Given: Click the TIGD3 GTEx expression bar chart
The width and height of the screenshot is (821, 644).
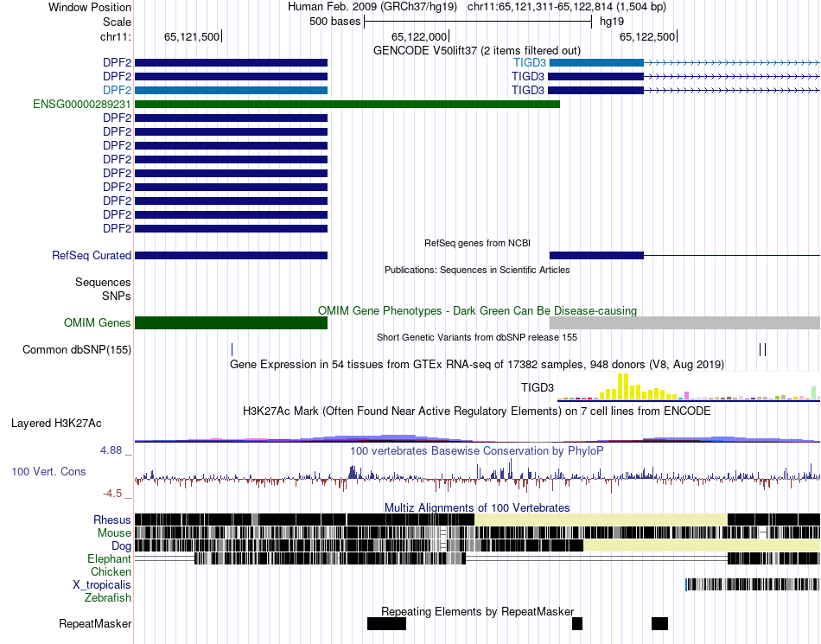Looking at the screenshot, I should [x=689, y=387].
